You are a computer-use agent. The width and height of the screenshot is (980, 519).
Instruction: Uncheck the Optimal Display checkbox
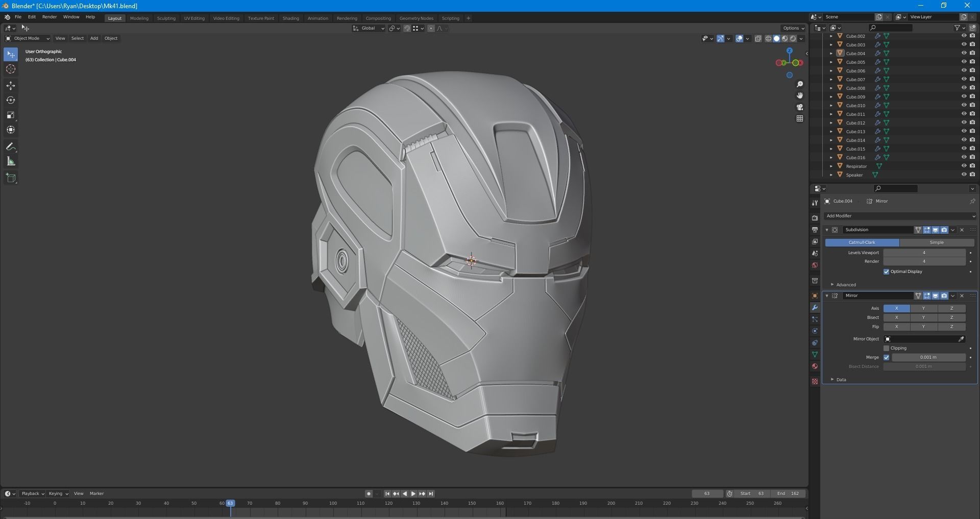886,271
